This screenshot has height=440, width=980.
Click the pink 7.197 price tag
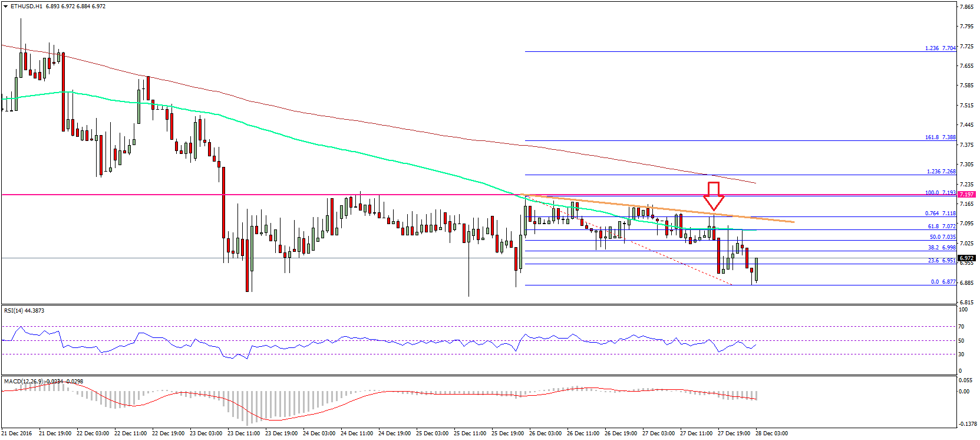coord(966,194)
